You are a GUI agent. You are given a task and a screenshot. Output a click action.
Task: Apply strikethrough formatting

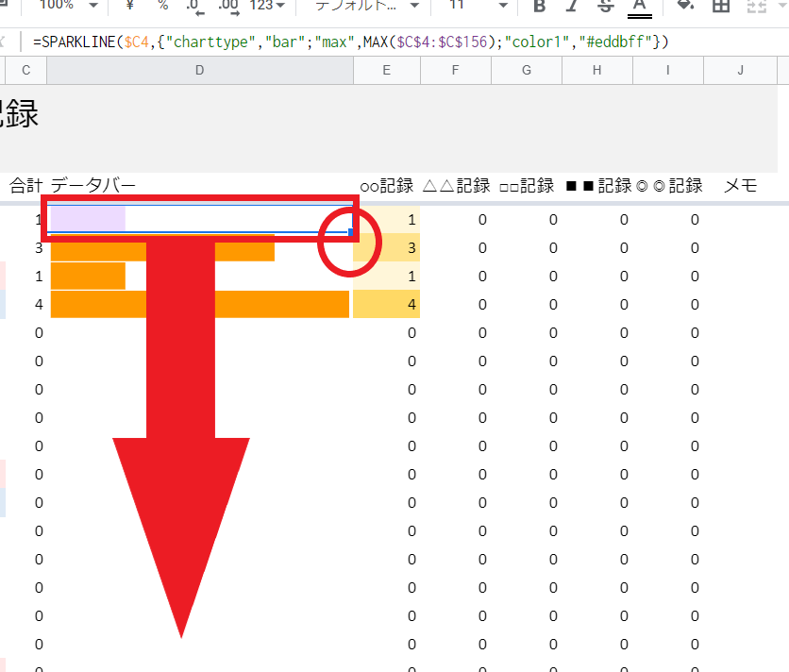pos(605,6)
